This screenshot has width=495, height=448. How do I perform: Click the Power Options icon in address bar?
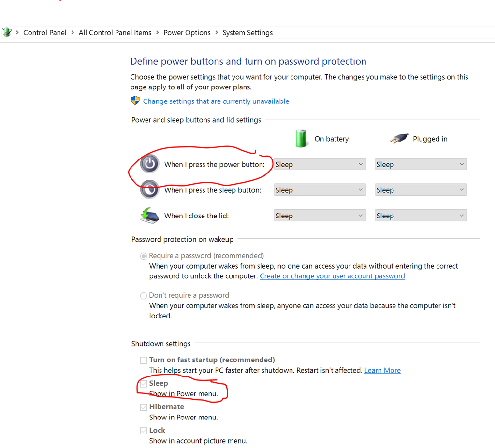tap(7, 32)
